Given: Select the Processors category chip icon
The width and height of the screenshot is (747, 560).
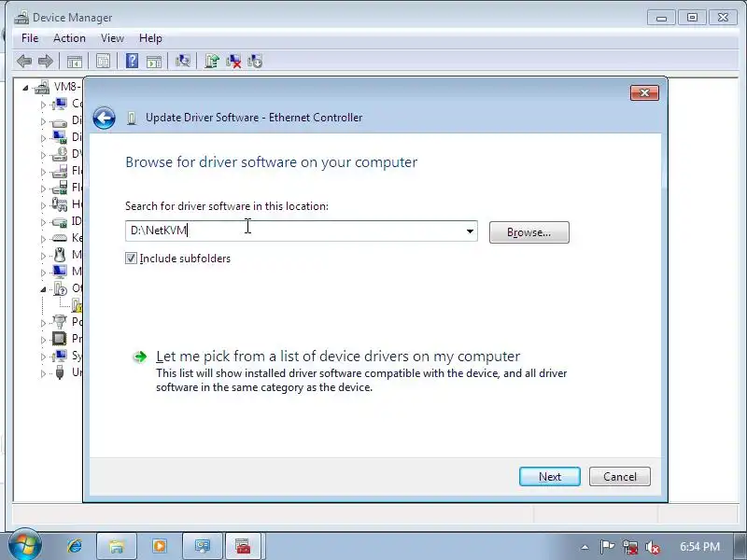Looking at the screenshot, I should point(60,339).
